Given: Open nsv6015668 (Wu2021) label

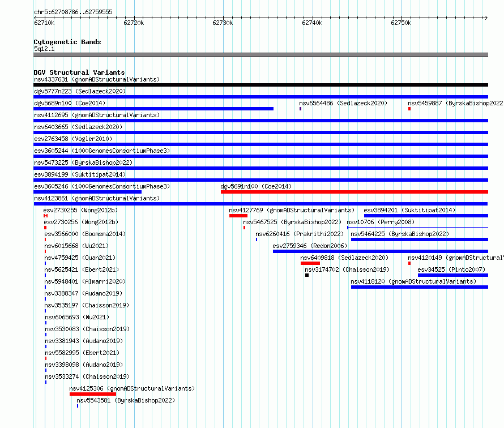Looking at the screenshot, I should tap(76, 246).
